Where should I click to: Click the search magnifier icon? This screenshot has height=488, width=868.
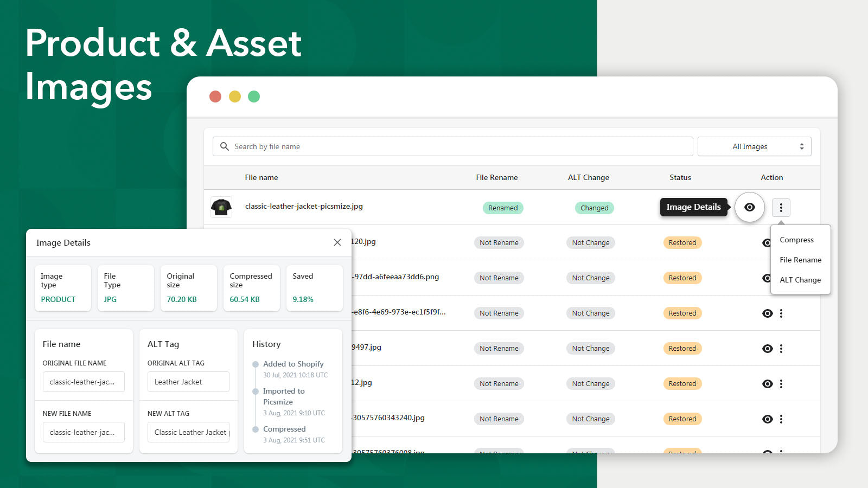[x=225, y=146]
